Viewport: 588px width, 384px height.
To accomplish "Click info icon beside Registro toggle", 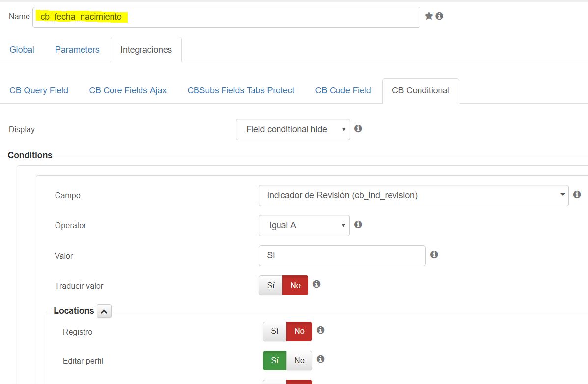I will click(320, 330).
